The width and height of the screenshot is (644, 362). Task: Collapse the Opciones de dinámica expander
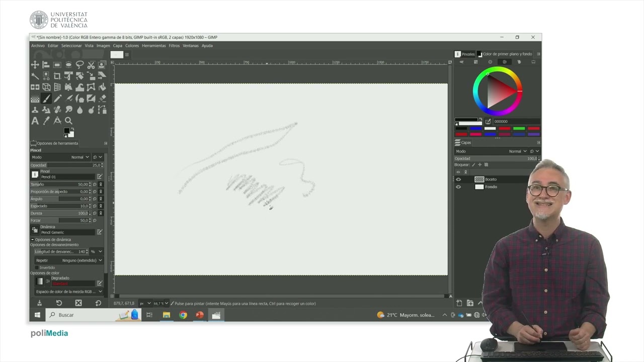tap(33, 240)
